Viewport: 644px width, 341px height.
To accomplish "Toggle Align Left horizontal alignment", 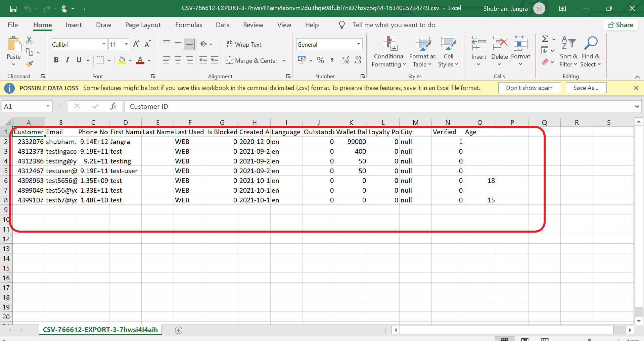I will point(167,60).
